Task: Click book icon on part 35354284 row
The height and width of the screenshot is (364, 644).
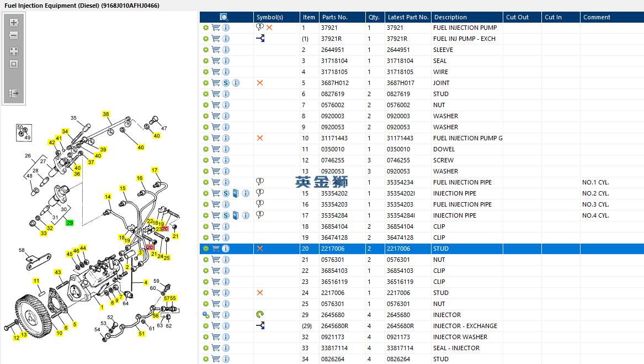Action: (x=236, y=215)
